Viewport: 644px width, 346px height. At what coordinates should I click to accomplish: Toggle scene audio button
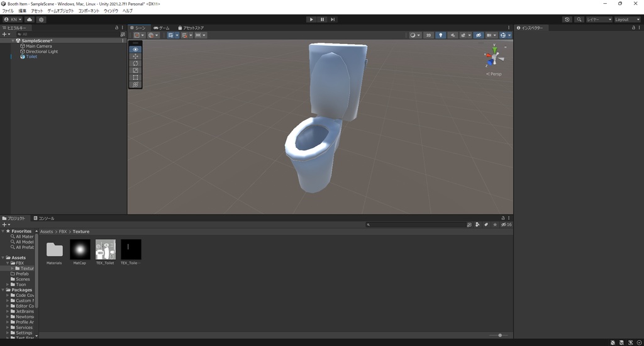coord(453,35)
